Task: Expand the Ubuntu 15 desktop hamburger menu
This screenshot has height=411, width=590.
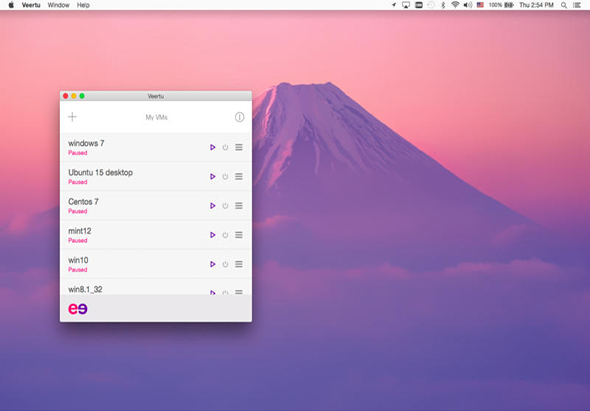Action: 239,176
